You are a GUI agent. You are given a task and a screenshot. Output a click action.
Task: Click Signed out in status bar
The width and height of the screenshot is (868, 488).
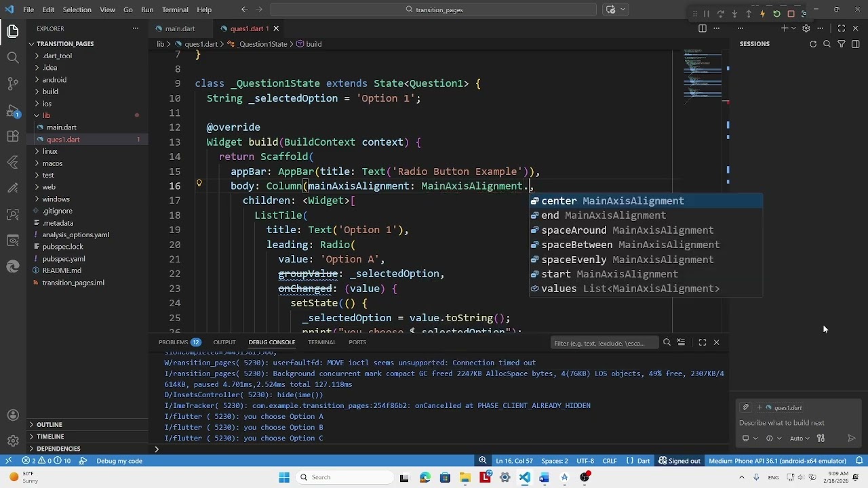[x=679, y=461]
